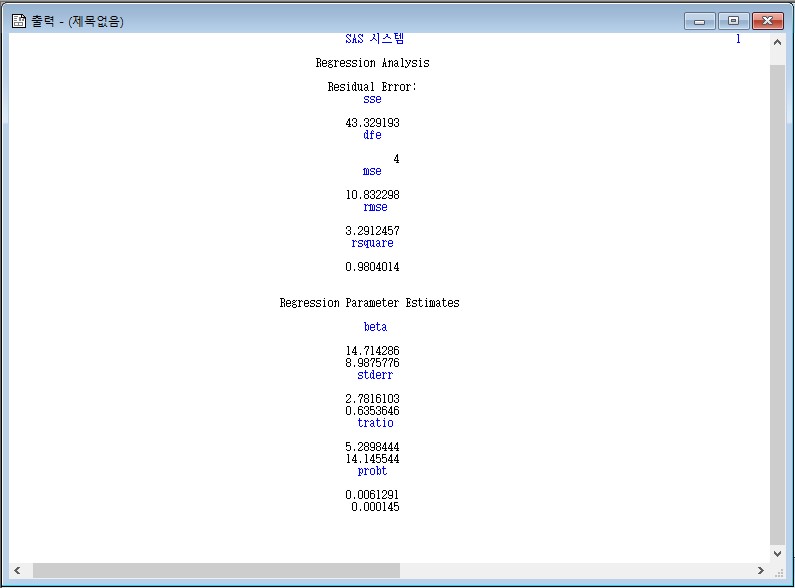Click the beta value 14.714286
Screen dimensions: 795x588
pyautogui.click(x=372, y=351)
